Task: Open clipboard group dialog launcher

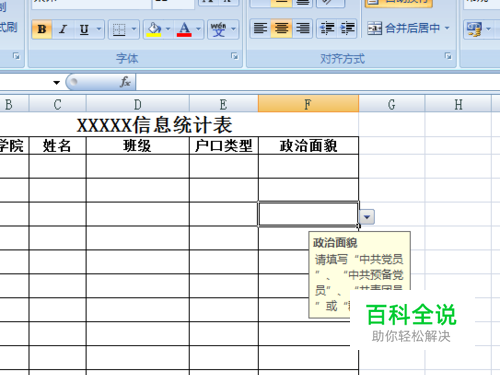Action: (x=16, y=56)
